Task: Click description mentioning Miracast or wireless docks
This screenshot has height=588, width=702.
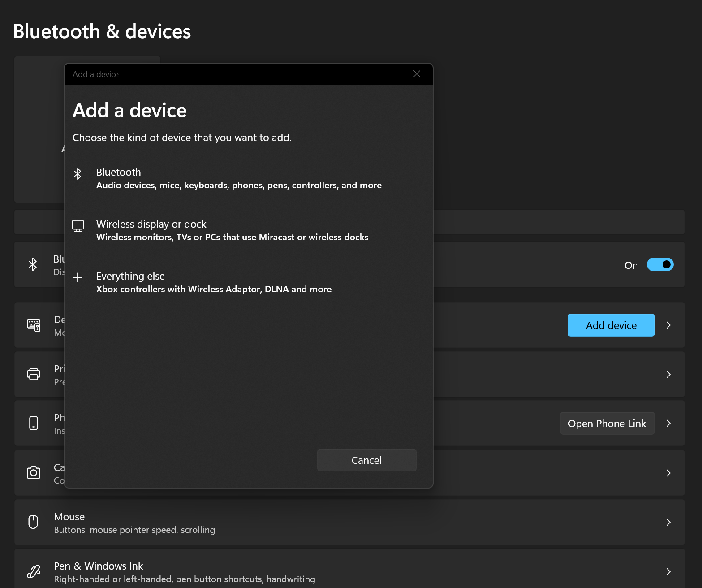Action: [x=232, y=237]
